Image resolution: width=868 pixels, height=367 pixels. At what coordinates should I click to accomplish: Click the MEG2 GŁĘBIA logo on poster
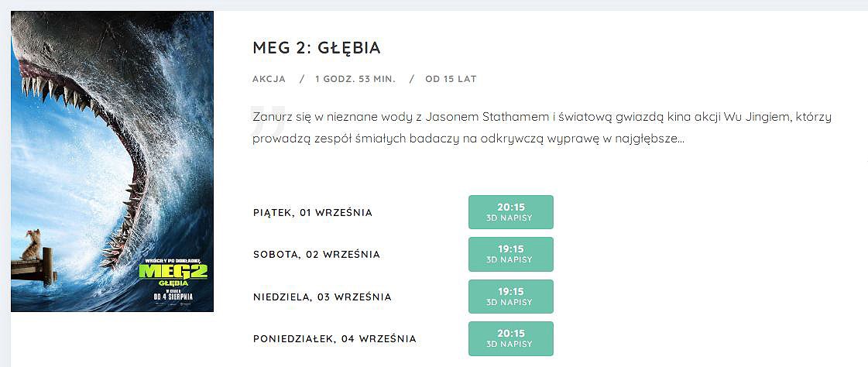click(x=173, y=274)
